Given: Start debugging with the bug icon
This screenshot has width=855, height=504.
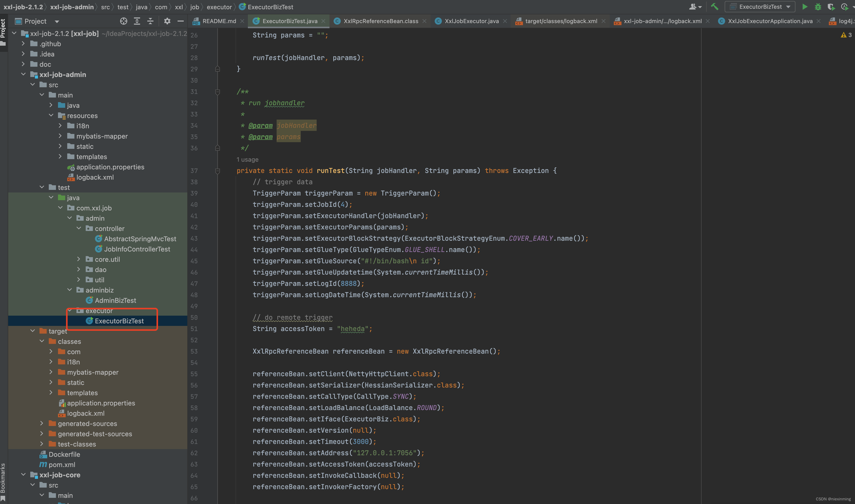Looking at the screenshot, I should [818, 7].
